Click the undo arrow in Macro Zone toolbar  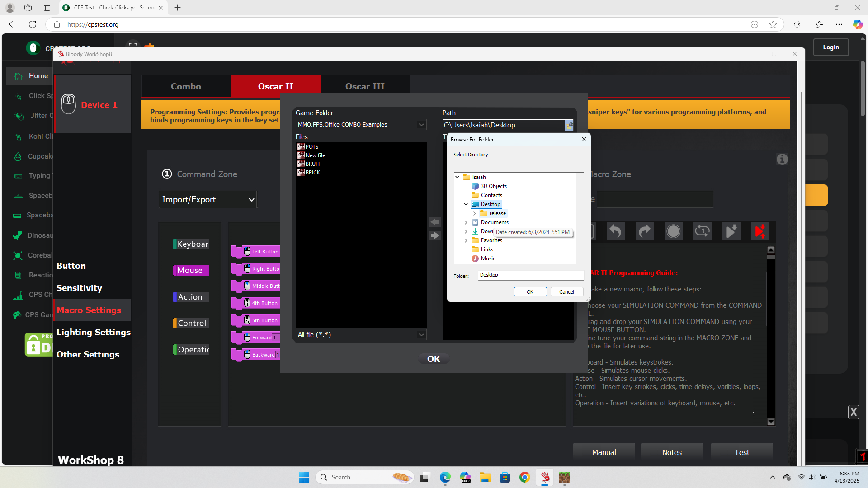click(x=615, y=231)
